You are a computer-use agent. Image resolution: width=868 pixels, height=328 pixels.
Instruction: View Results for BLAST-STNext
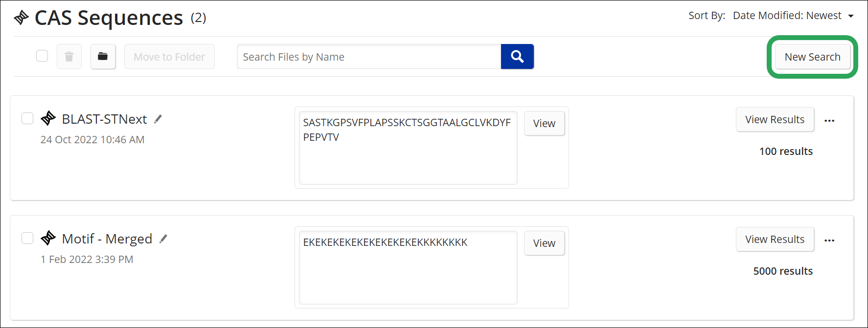775,120
